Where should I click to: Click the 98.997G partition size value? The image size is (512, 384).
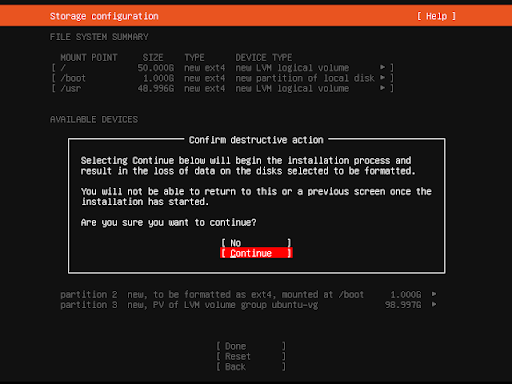pyautogui.click(x=403, y=305)
